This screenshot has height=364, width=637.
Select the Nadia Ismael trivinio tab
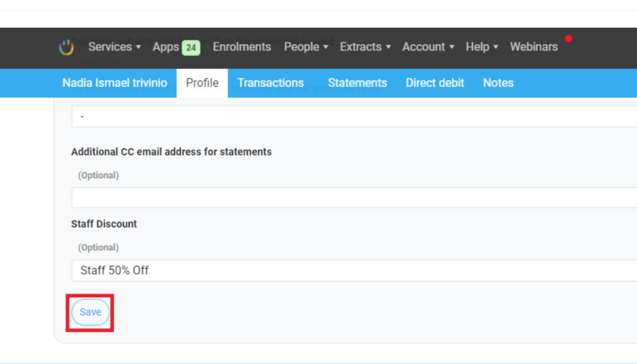[x=115, y=83]
